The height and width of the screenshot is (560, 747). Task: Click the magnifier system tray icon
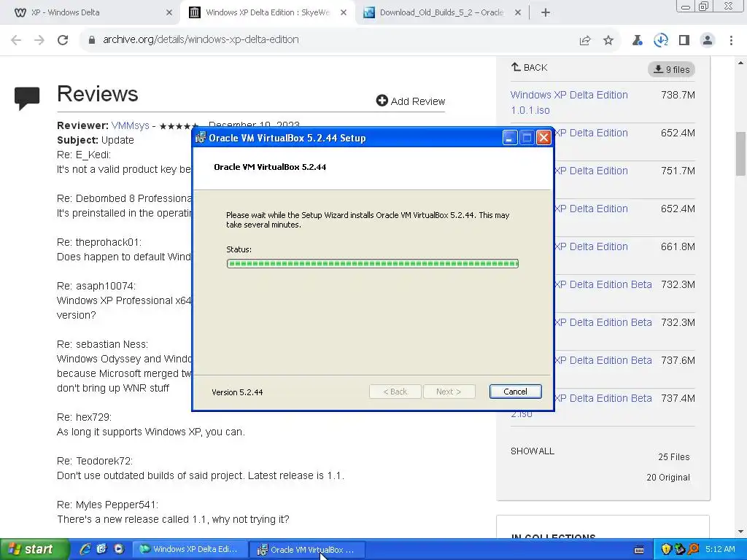pos(693,549)
